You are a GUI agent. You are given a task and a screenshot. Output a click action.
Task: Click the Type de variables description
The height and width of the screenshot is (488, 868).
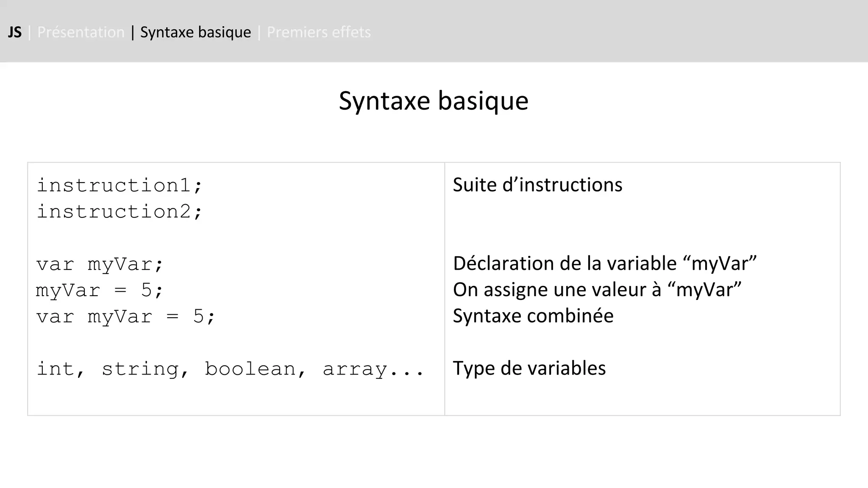point(529,368)
